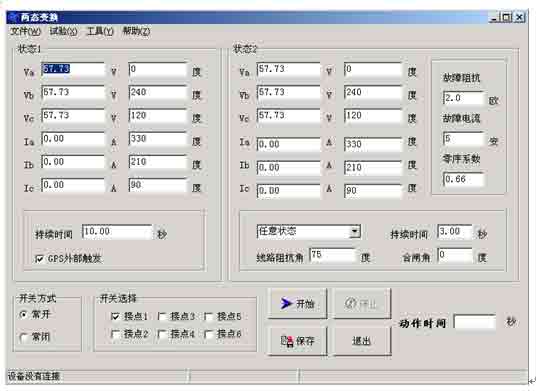Image resolution: width=543 pixels, height=391 pixels.
Task: Click the 开始 start button
Action: (x=297, y=303)
